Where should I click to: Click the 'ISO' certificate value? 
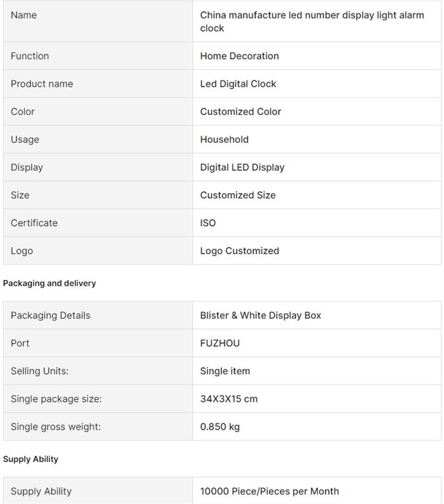pos(208,223)
